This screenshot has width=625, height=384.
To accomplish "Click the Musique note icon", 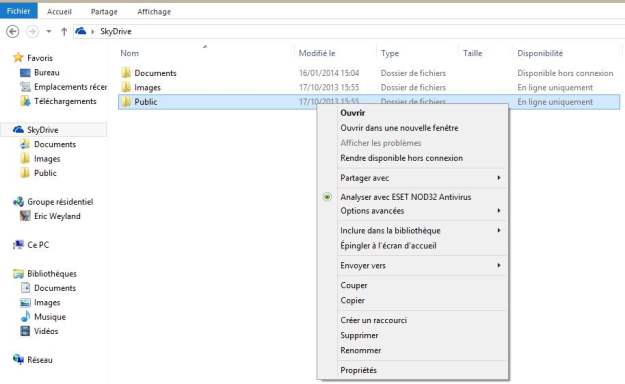I will click(x=25, y=317).
